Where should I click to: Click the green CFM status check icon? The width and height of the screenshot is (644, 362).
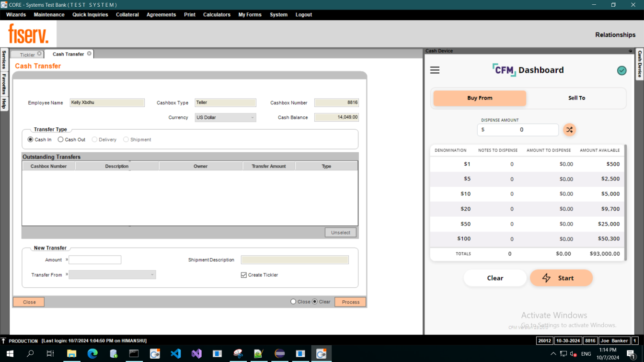point(621,71)
